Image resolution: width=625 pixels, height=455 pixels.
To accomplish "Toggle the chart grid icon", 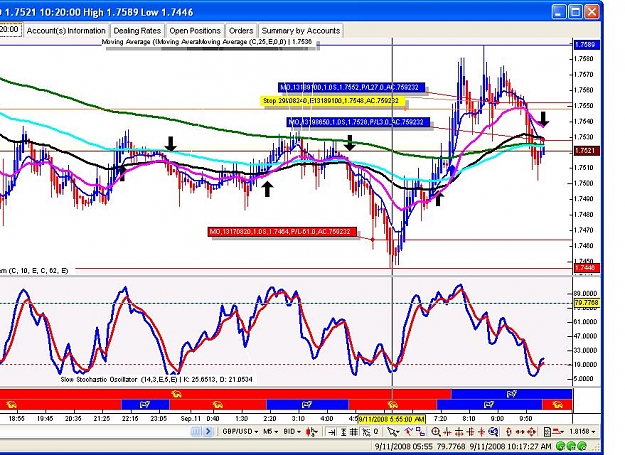I will tap(354, 432).
